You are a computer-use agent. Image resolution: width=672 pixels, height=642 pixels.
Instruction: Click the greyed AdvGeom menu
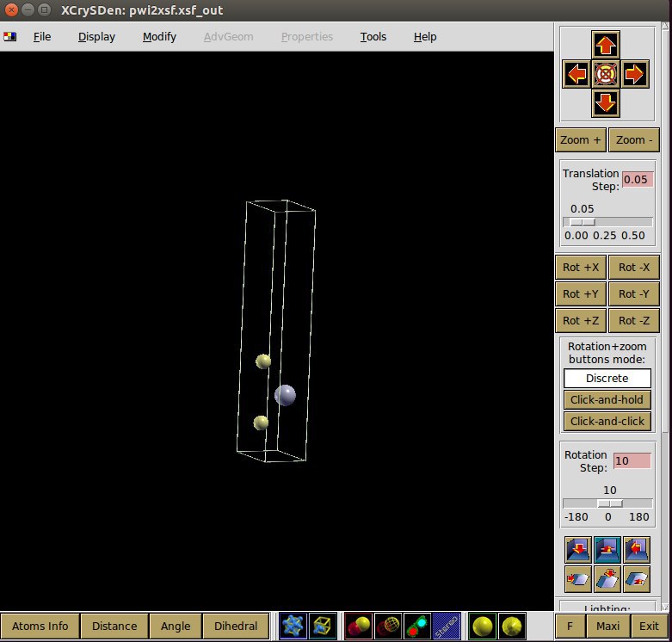point(228,37)
